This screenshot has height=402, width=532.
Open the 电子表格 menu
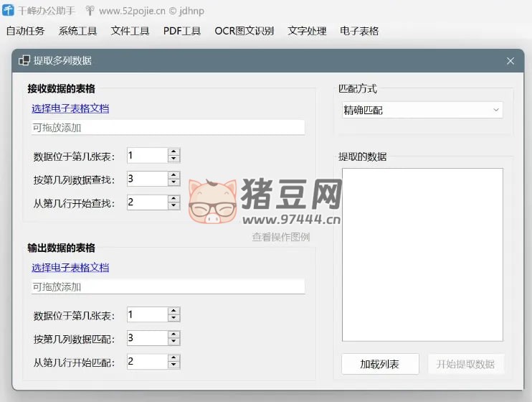359,31
